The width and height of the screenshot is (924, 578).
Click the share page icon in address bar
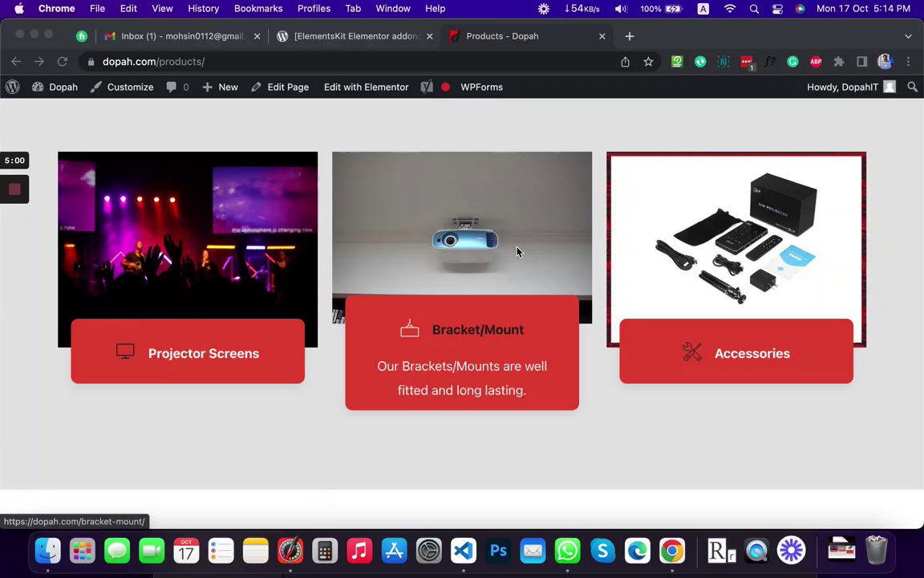[x=626, y=61]
